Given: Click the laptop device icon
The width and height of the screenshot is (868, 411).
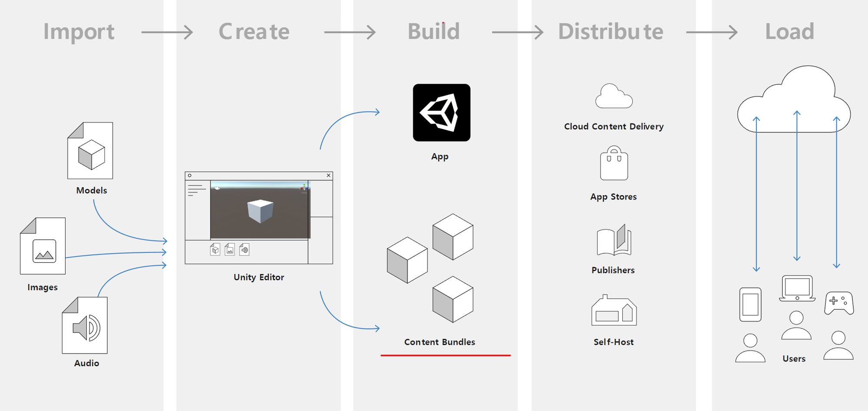Looking at the screenshot, I should pyautogui.click(x=797, y=288).
